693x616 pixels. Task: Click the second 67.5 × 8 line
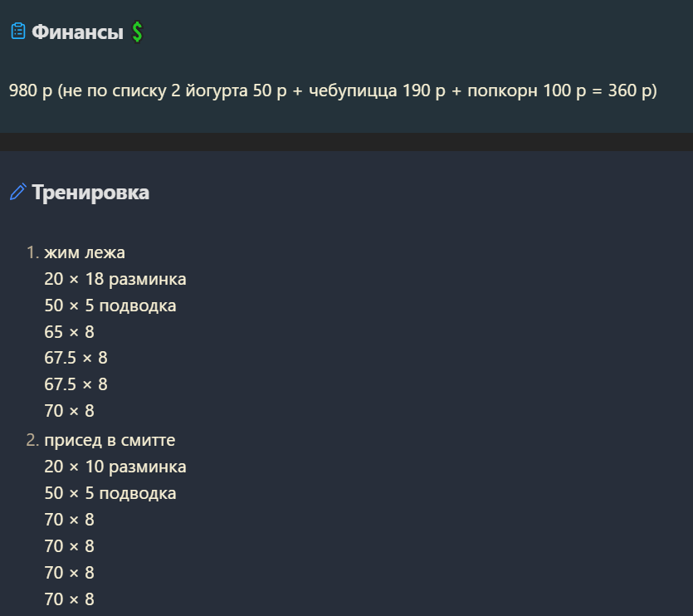point(76,384)
